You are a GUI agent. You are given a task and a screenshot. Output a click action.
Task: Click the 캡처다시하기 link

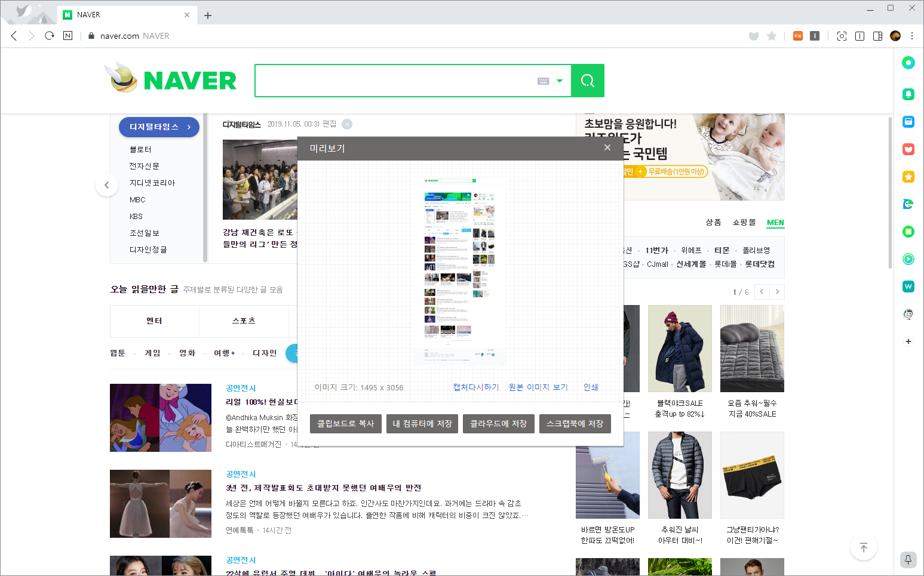tap(476, 387)
